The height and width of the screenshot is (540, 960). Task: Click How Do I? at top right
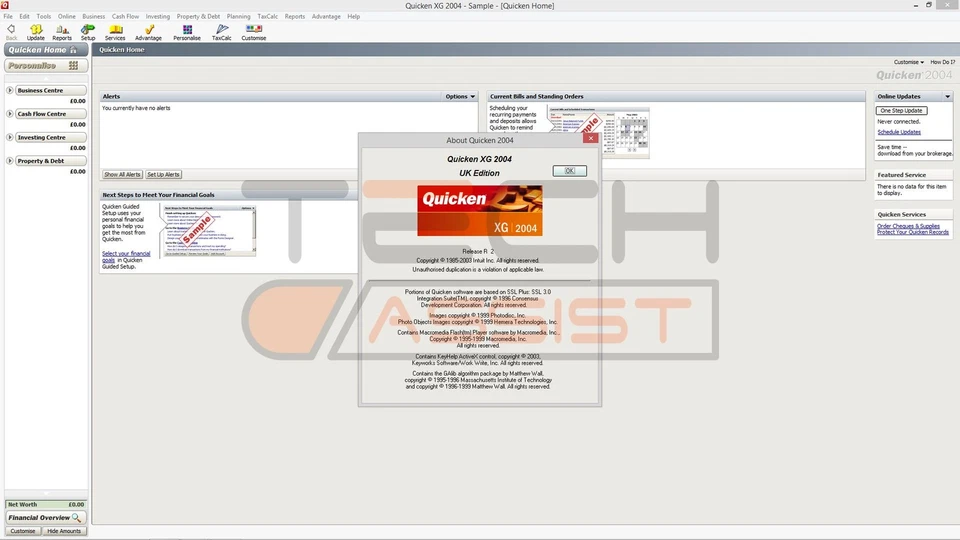point(942,62)
